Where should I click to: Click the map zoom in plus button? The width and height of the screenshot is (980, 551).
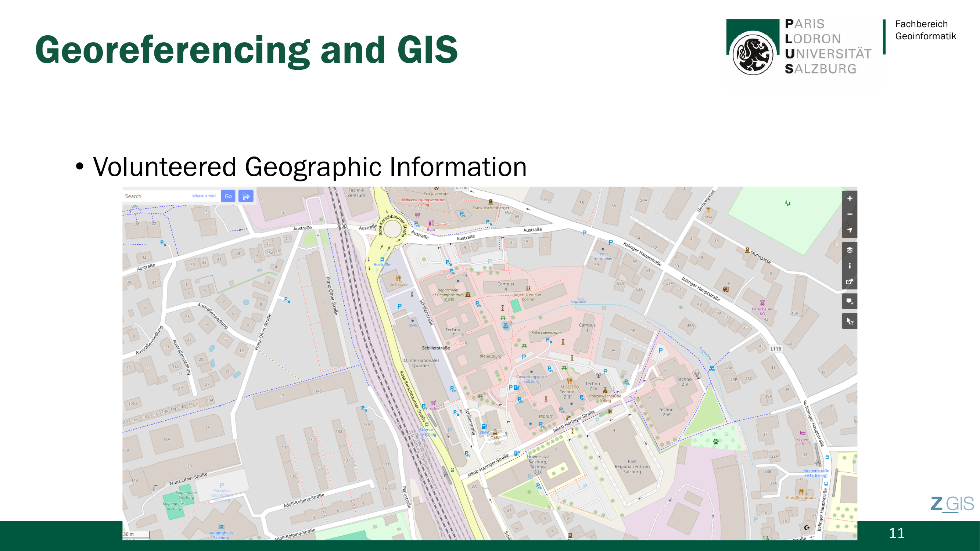pos(850,198)
